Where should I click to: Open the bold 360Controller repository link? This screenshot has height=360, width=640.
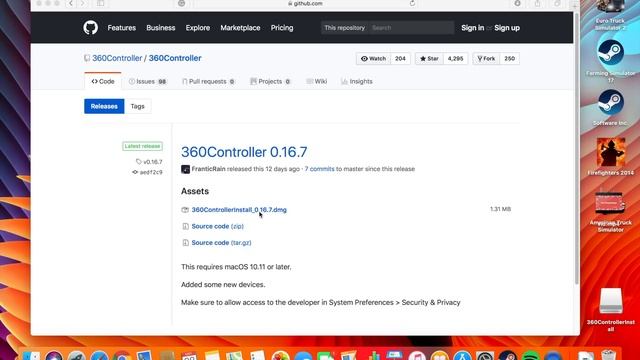pyautogui.click(x=175, y=58)
